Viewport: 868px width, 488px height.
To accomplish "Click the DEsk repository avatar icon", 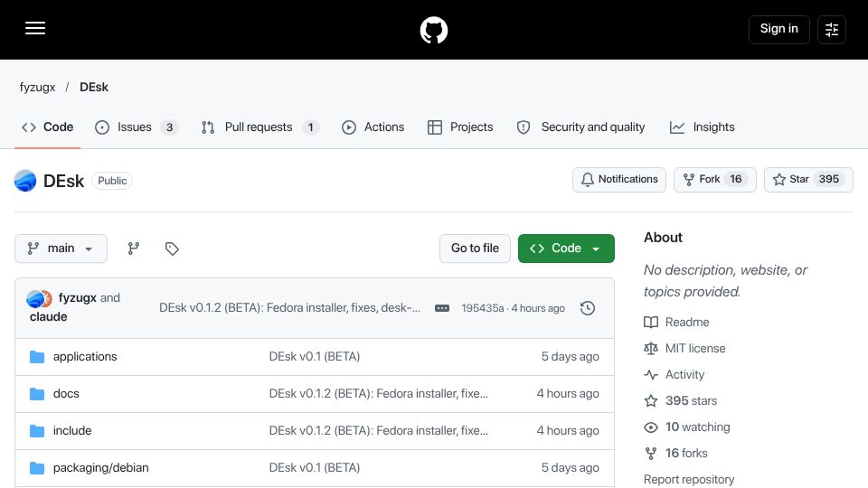I will point(25,181).
